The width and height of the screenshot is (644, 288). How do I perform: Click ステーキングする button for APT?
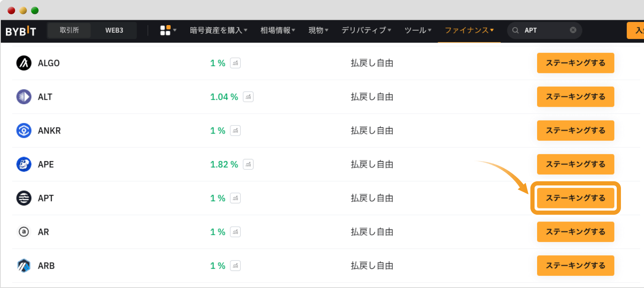(x=575, y=198)
